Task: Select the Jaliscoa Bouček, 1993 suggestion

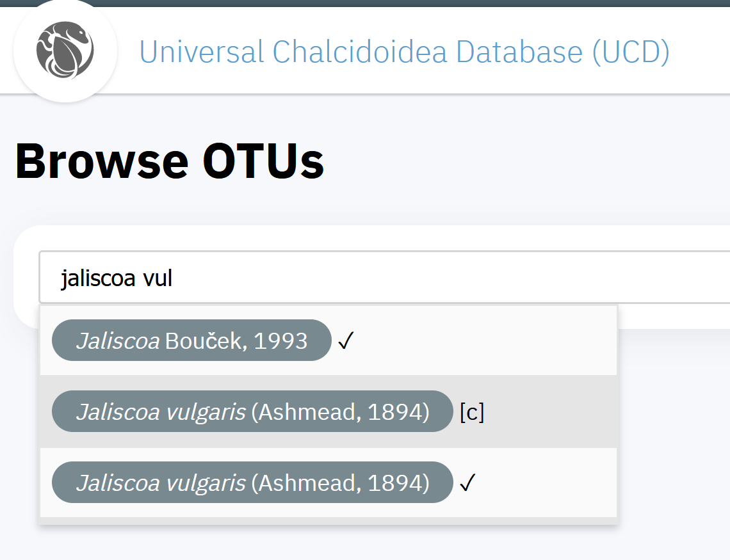Action: (x=191, y=340)
